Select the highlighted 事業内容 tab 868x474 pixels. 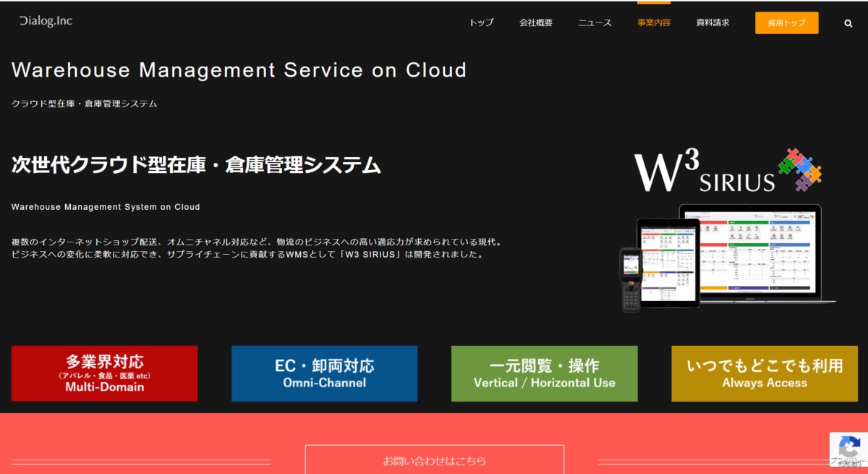click(653, 22)
